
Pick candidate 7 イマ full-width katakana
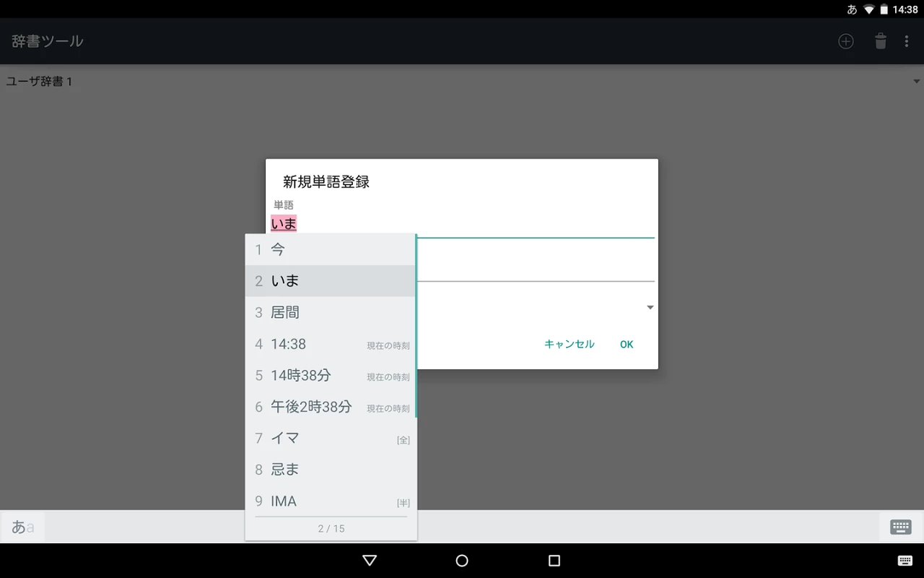click(331, 439)
